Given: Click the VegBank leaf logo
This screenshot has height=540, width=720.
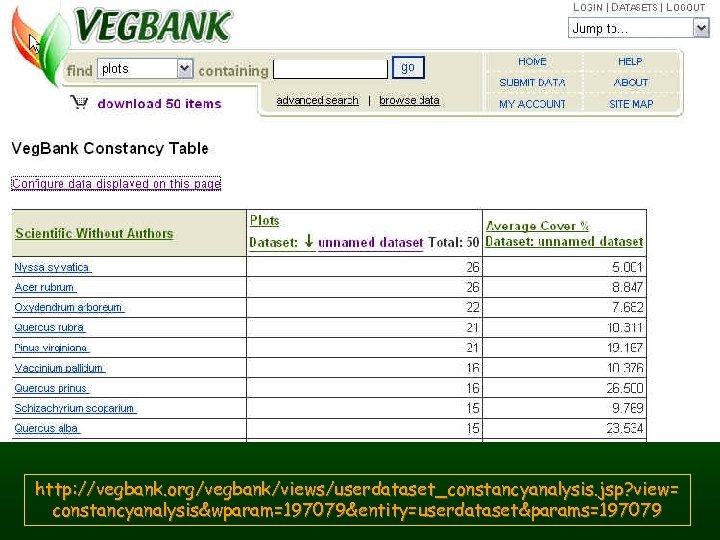Looking at the screenshot, I should pos(40,46).
